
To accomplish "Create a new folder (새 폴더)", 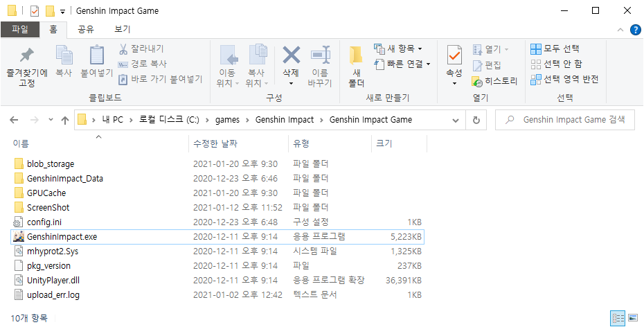I will click(357, 67).
